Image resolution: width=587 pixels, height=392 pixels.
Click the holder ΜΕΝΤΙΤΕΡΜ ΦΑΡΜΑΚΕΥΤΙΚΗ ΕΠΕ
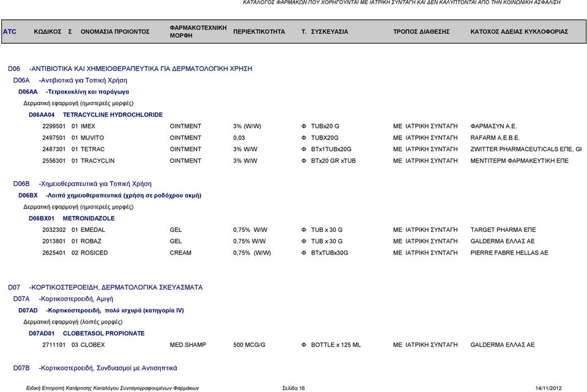pos(519,161)
